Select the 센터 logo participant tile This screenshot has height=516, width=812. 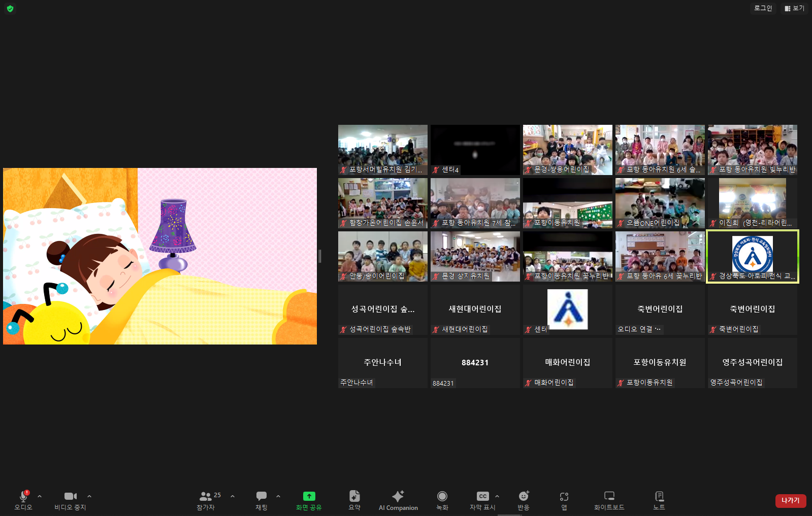(568, 309)
